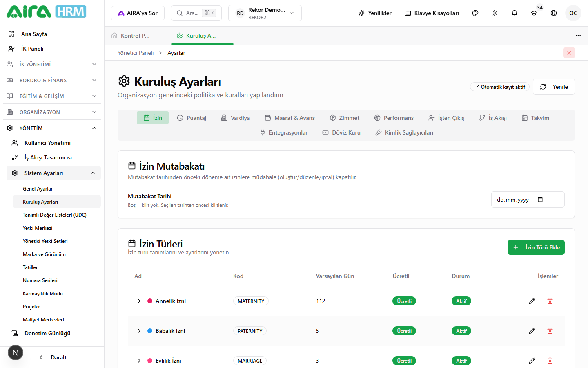The width and height of the screenshot is (588, 368).
Task: Open Yetki Merkezi in sidebar
Action: click(57, 228)
